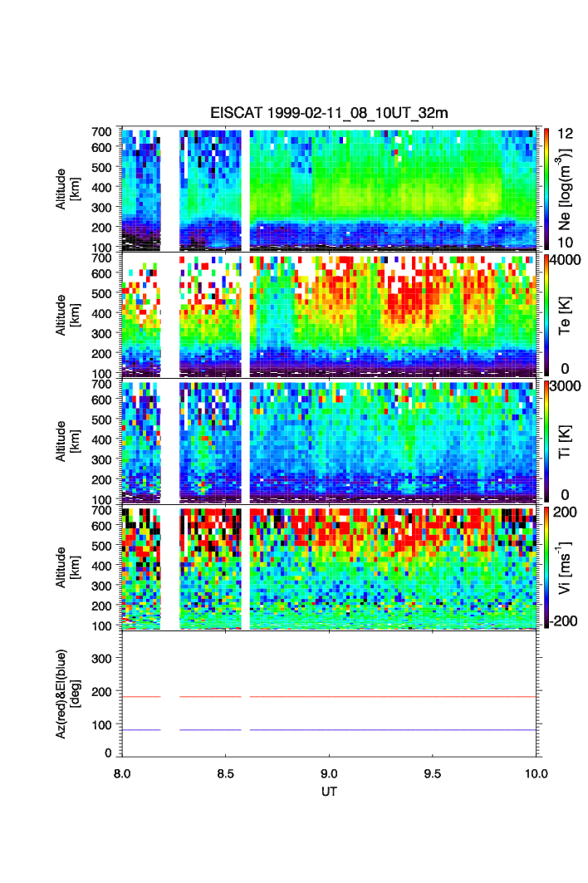
Task: Click the Ne [log(m³)] colorbar label
Action: [x=566, y=189]
